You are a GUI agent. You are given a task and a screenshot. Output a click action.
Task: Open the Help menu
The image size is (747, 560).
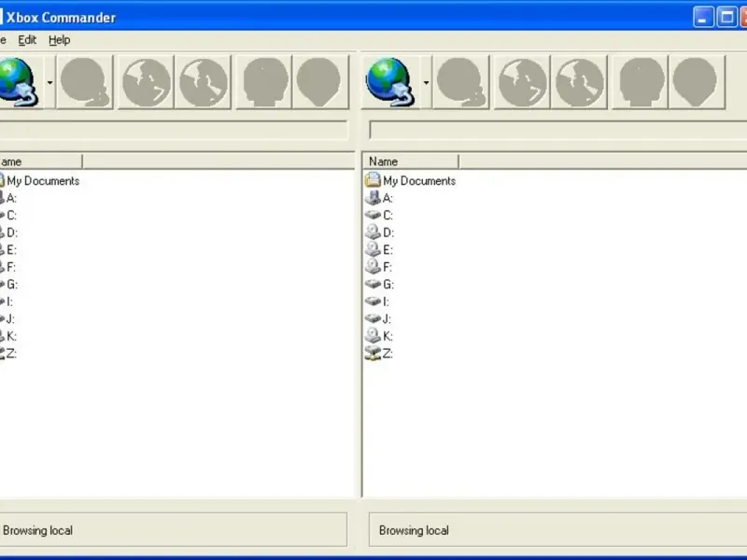(x=60, y=40)
